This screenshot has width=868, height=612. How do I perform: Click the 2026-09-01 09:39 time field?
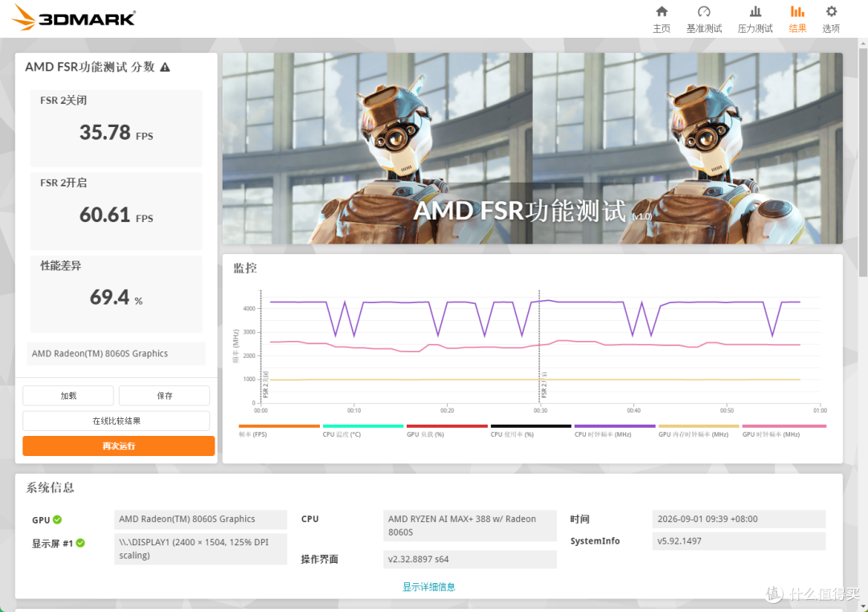(739, 519)
